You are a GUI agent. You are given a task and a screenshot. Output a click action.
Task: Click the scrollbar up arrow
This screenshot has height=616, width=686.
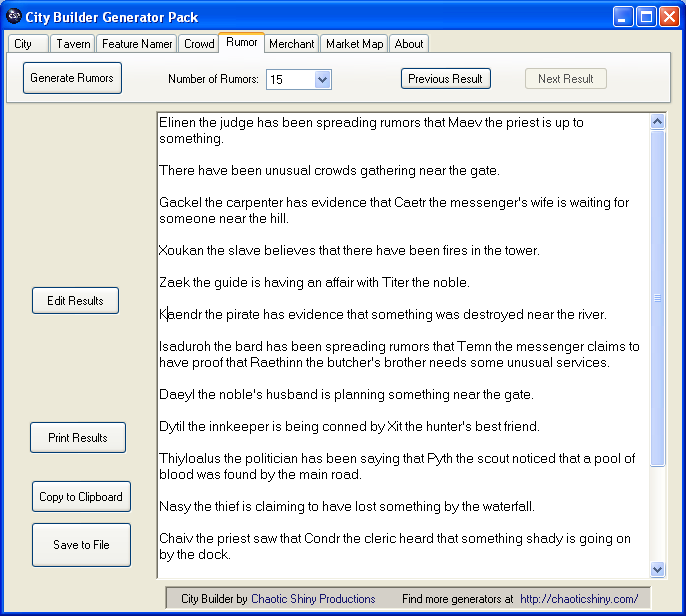pyautogui.click(x=657, y=122)
